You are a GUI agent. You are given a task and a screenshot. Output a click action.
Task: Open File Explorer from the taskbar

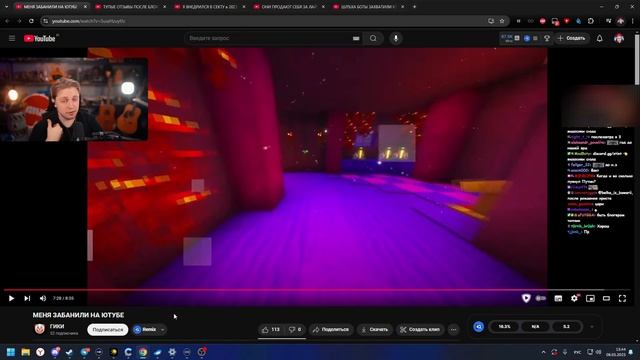pyautogui.click(x=25, y=352)
